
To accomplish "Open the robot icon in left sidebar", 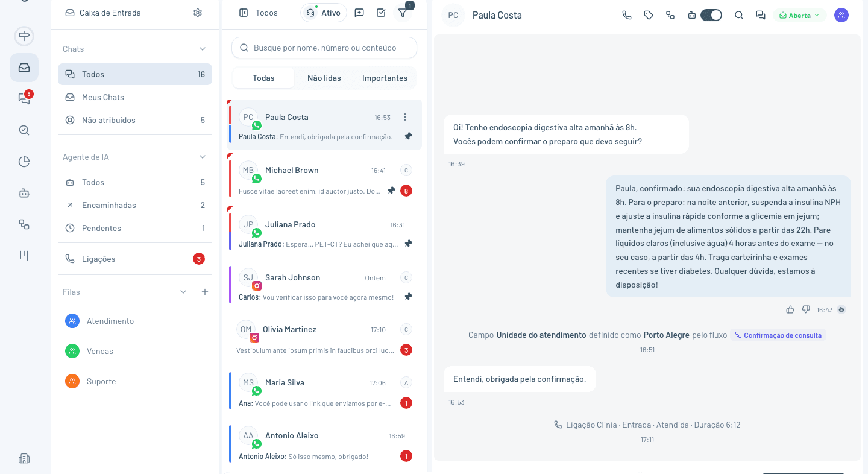I will point(24,193).
